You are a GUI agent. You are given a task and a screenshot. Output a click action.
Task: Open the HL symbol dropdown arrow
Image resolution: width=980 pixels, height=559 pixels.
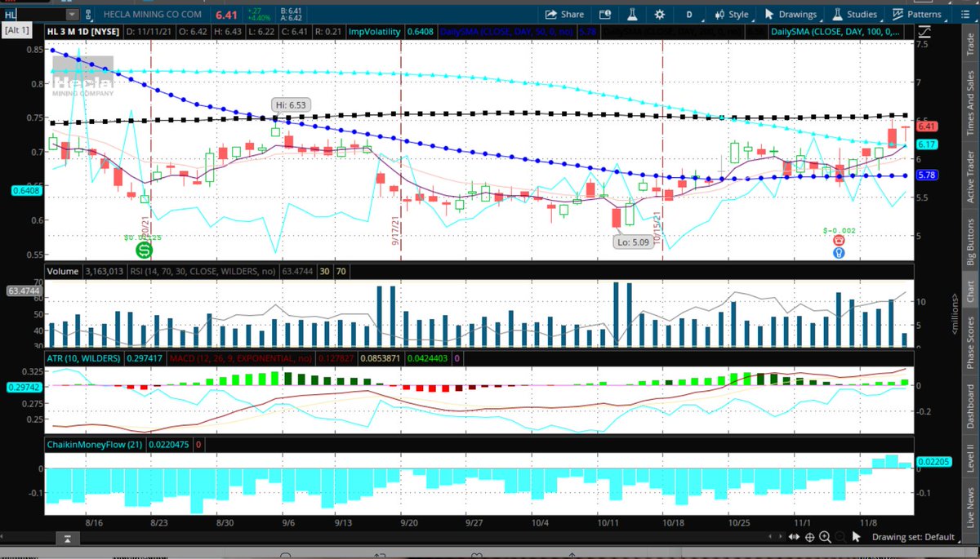coord(72,14)
